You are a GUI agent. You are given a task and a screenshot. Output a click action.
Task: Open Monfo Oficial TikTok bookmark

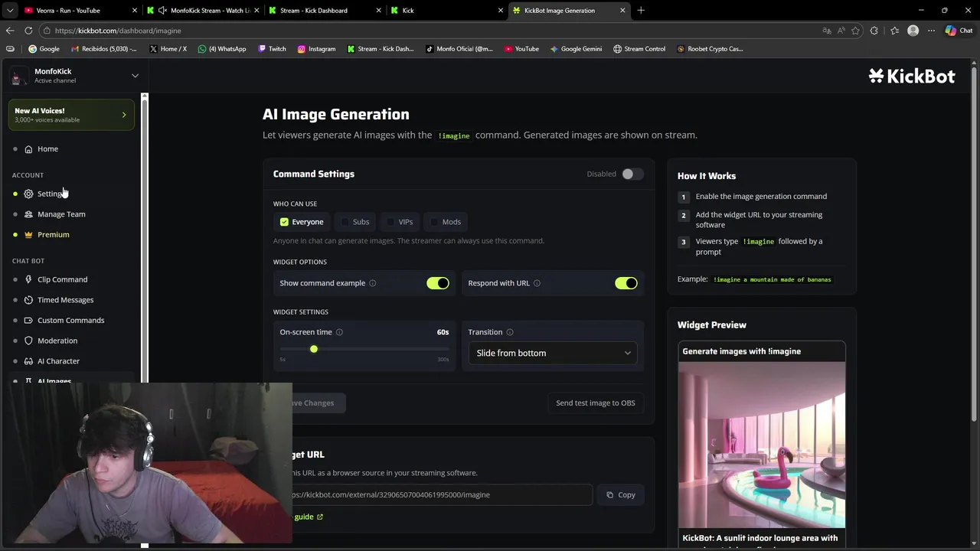click(459, 49)
